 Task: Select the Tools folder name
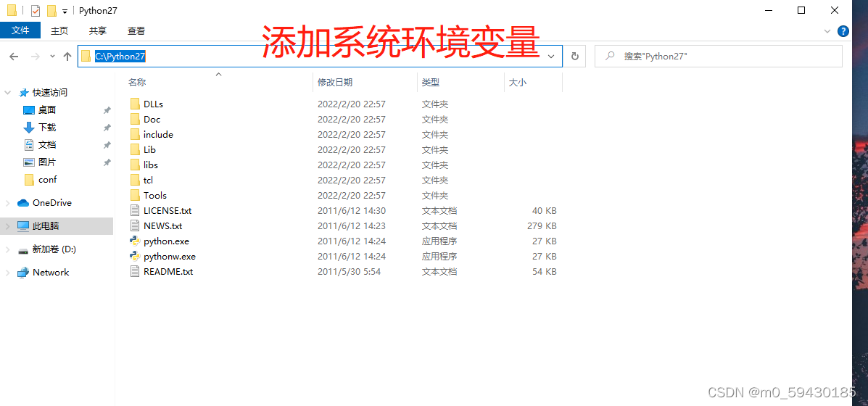(x=155, y=195)
